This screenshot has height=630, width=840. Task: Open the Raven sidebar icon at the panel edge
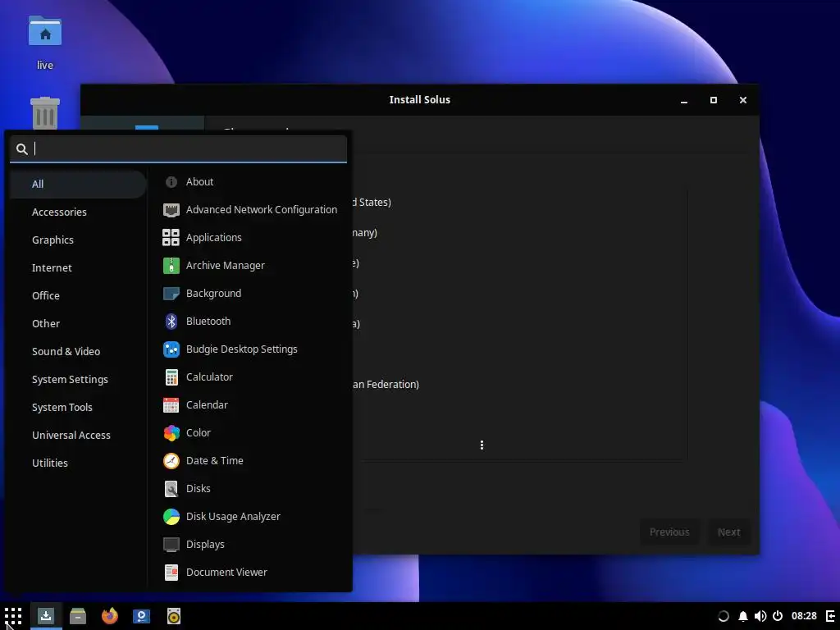[831, 617]
